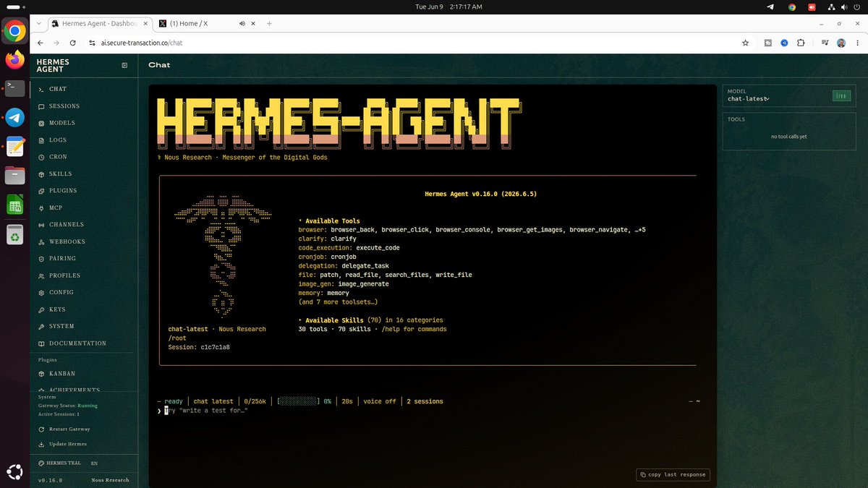The height and width of the screenshot is (488, 868).
Task: Click the voice off status entry
Action: (380, 401)
